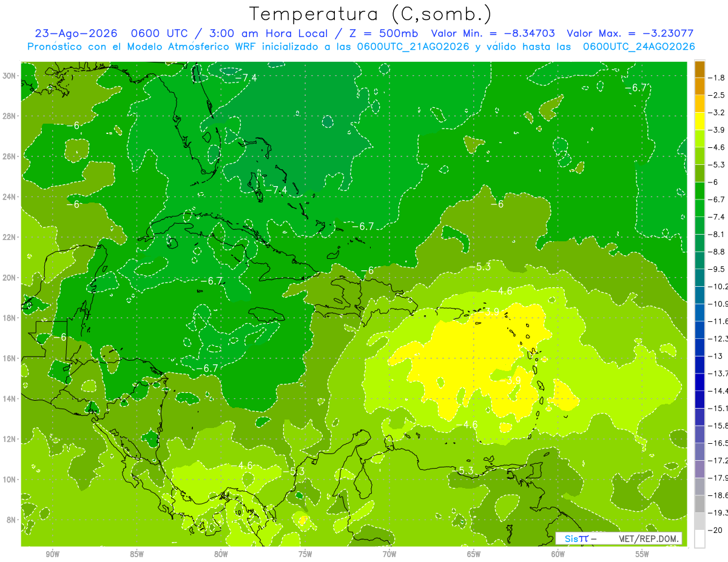Pick the orange swatch between -1.8 and -2.5

pyautogui.click(x=699, y=87)
